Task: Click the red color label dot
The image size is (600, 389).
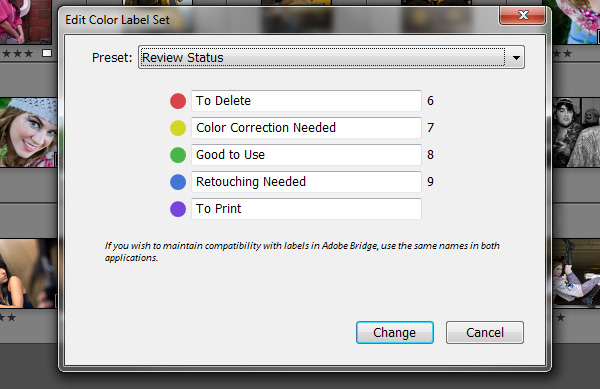Action: click(x=178, y=101)
